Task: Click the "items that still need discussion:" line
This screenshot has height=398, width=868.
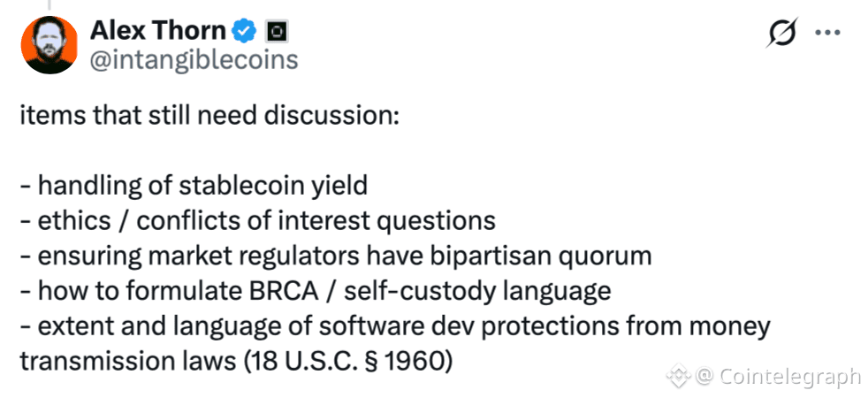Action: pos(209,116)
